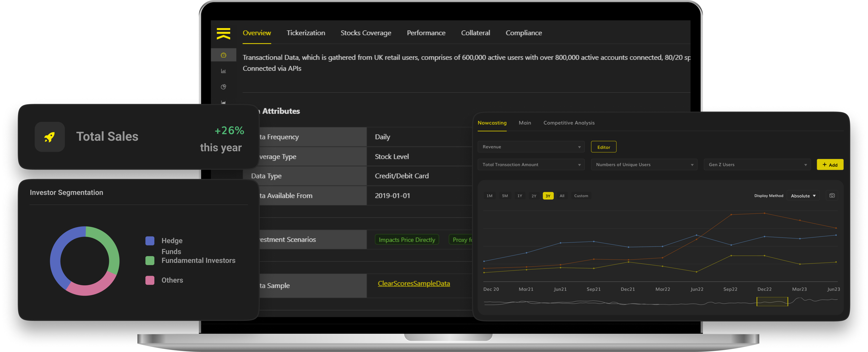Viewport: 868px width, 352px height.
Task: Open the Competitive Analysis tab
Action: coord(569,122)
